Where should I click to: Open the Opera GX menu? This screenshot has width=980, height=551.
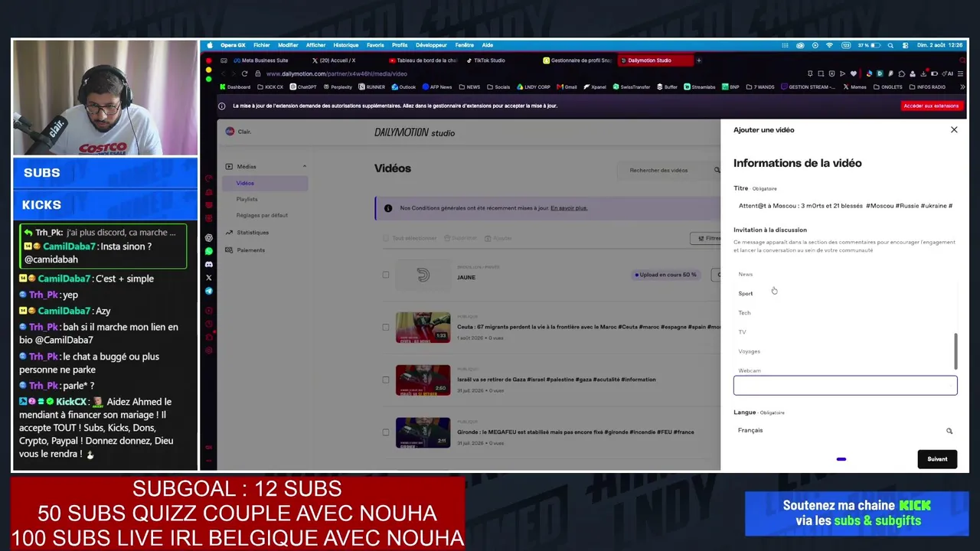pos(233,45)
